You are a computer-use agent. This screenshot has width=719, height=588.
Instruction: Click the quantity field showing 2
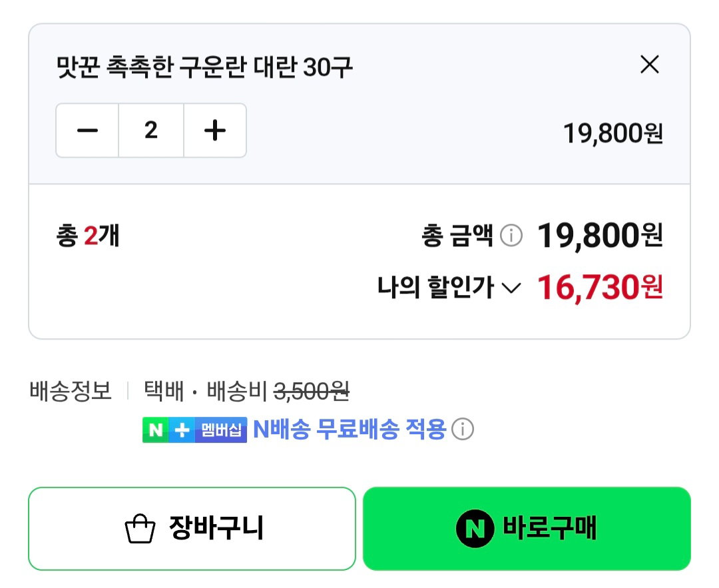click(x=151, y=131)
